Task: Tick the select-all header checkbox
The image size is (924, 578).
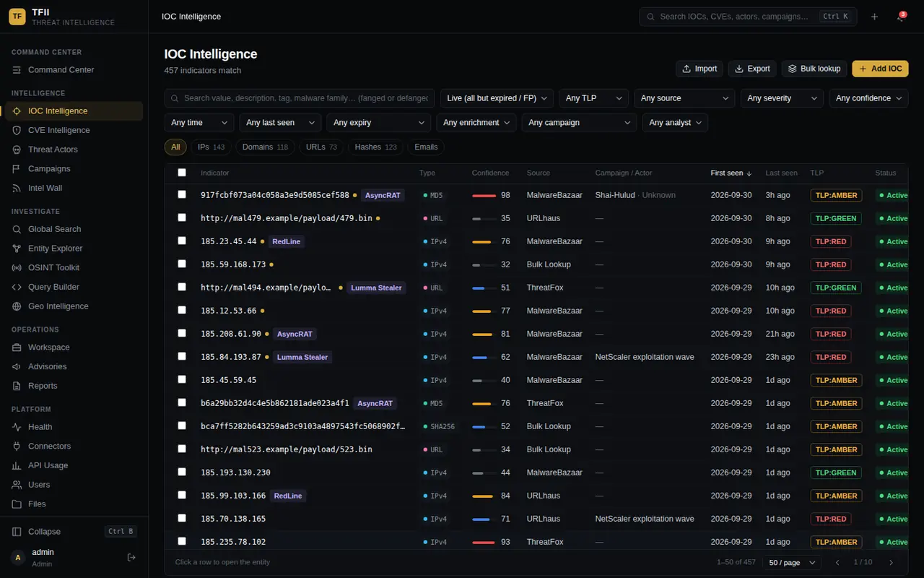Action: point(182,173)
